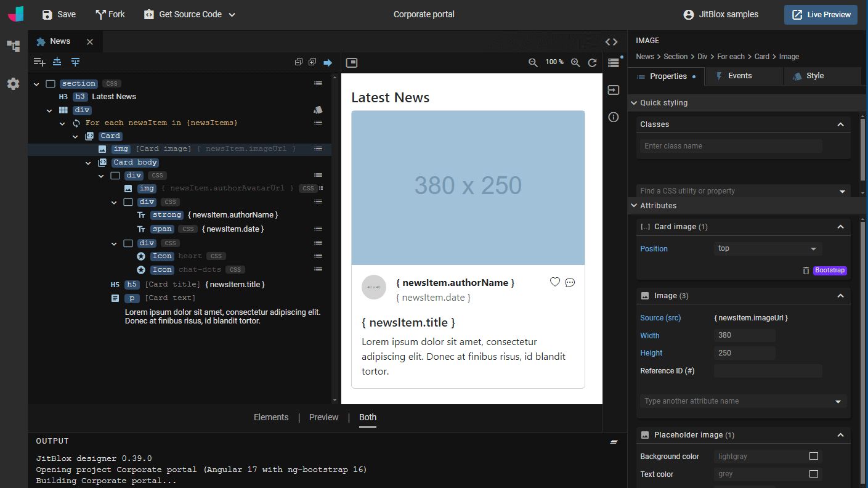868x488 pixels.
Task: Click inside the Width input showing 380
Action: (x=744, y=335)
